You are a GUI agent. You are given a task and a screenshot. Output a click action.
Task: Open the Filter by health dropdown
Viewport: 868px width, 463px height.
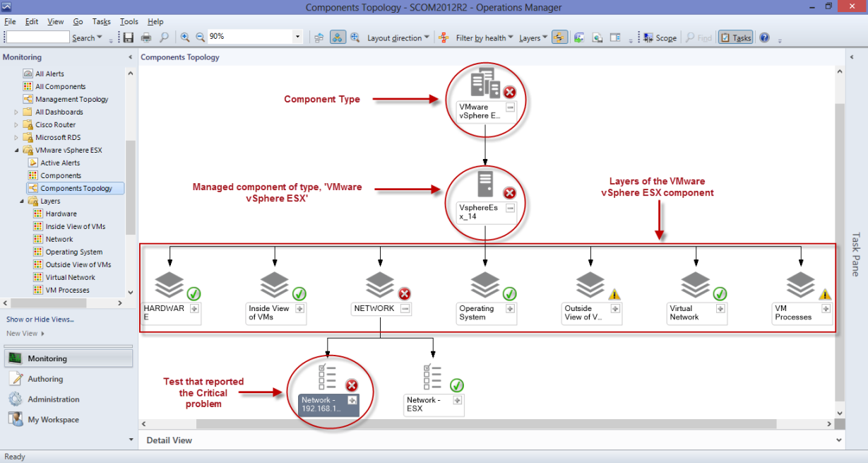484,37
